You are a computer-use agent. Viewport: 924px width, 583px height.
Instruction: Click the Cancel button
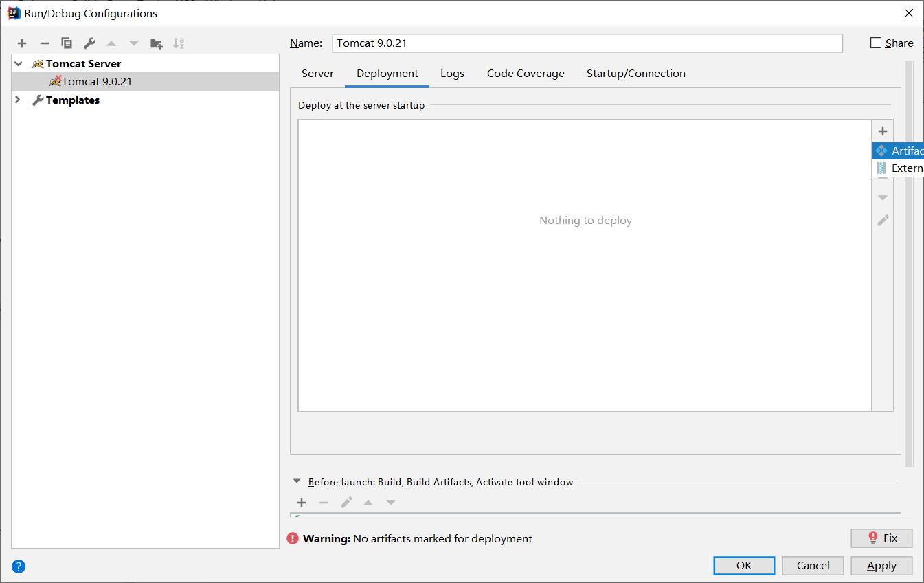[x=813, y=565]
